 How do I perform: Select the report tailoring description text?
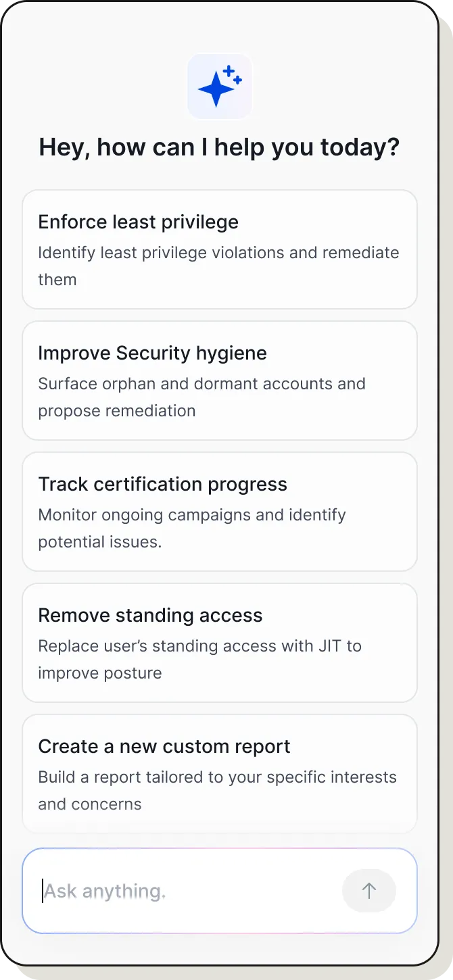click(x=217, y=790)
